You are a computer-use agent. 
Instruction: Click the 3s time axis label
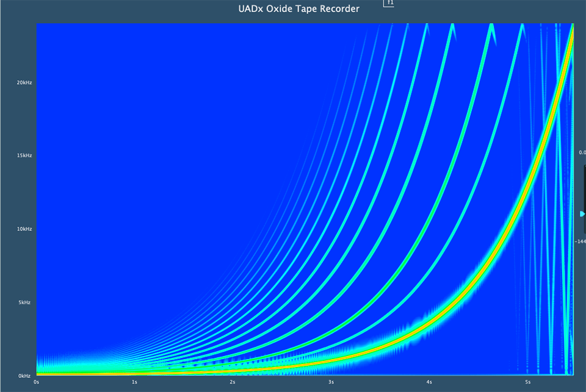[331, 382]
